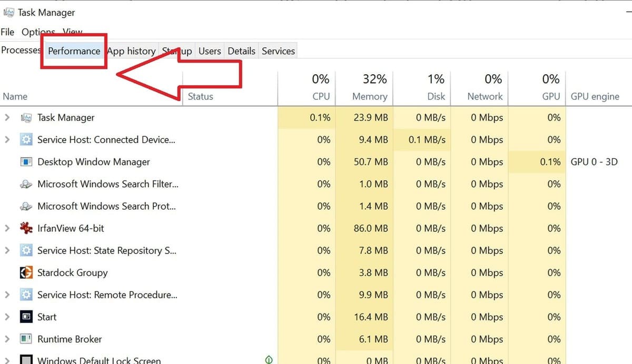Viewport: 632px width, 364px height.
Task: Switch to the Services tab
Action: pyautogui.click(x=278, y=51)
